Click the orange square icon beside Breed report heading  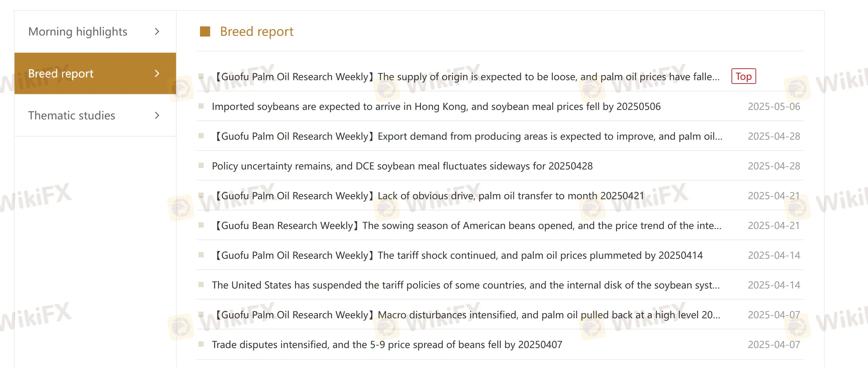tap(205, 31)
